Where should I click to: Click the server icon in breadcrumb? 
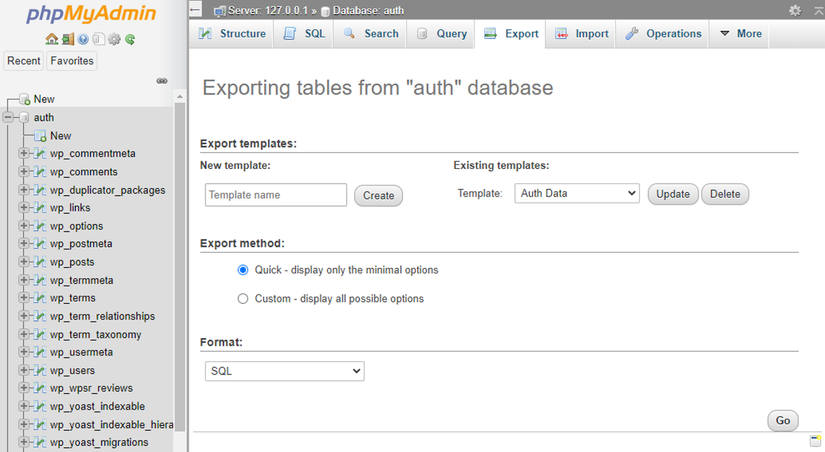[x=220, y=11]
